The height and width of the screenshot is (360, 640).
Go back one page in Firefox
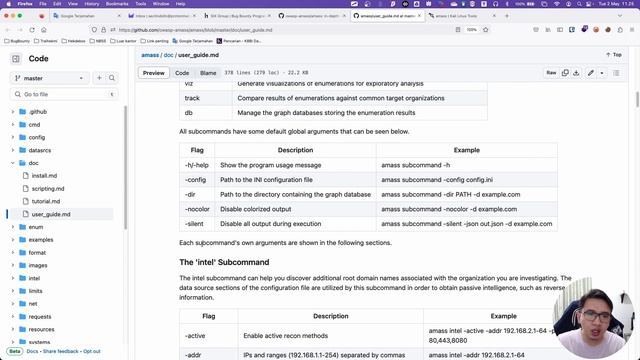8,30
